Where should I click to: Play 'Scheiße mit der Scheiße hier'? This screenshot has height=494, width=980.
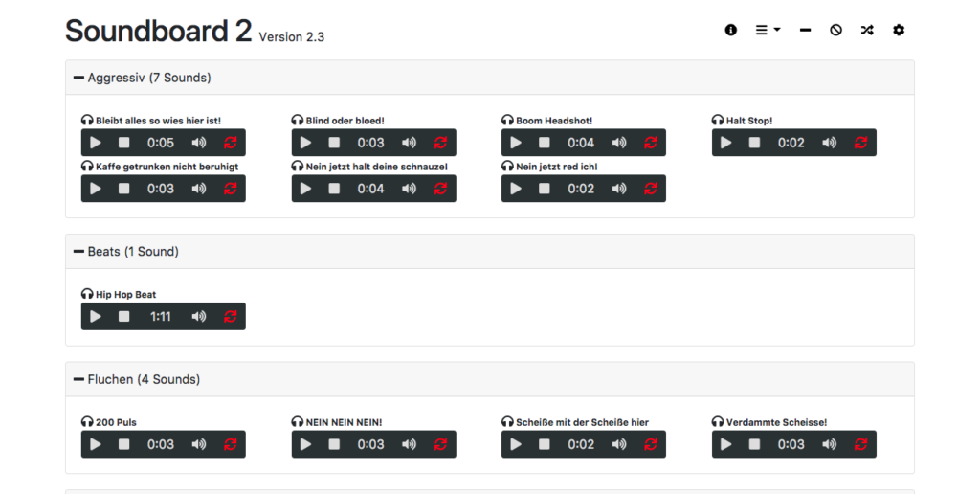pyautogui.click(x=516, y=444)
